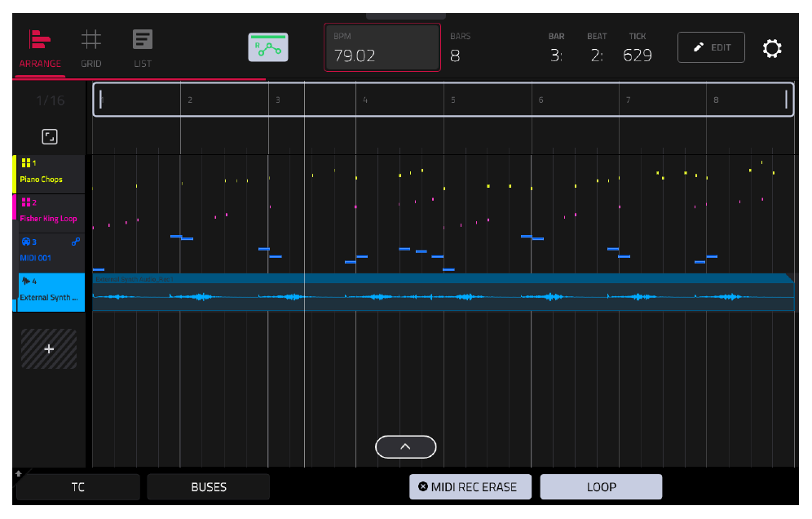Click the yellow color strip of Piano Chops
The image size is (812, 519).
[15, 174]
